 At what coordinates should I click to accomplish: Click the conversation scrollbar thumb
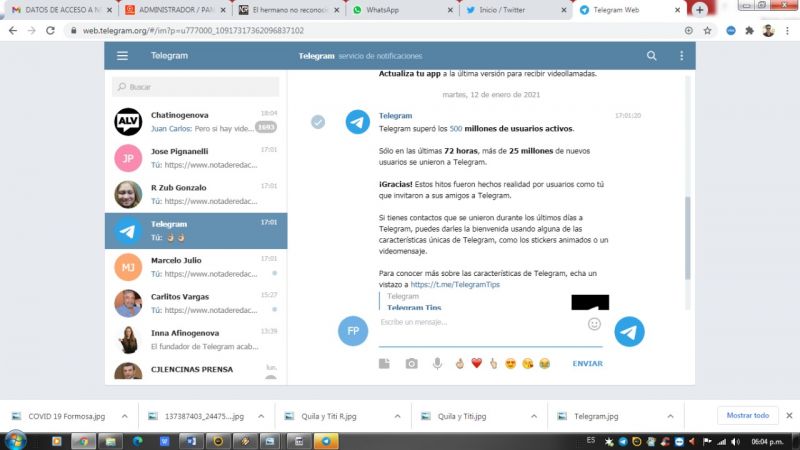(x=687, y=238)
